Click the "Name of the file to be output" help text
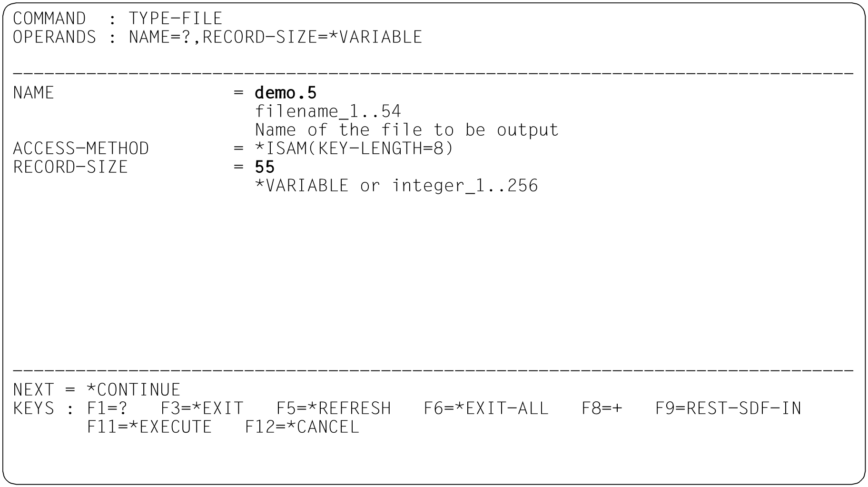The image size is (868, 487). coord(407,130)
